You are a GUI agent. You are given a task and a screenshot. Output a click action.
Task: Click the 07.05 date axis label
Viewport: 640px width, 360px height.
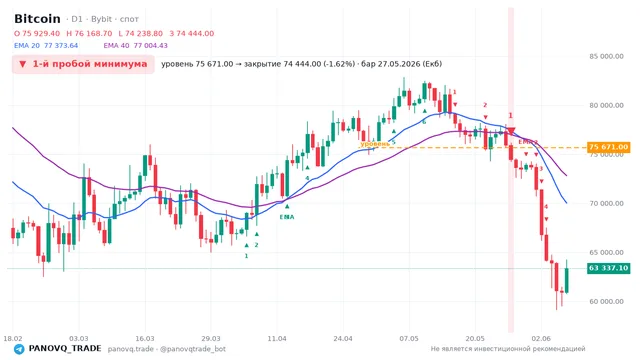click(x=409, y=339)
